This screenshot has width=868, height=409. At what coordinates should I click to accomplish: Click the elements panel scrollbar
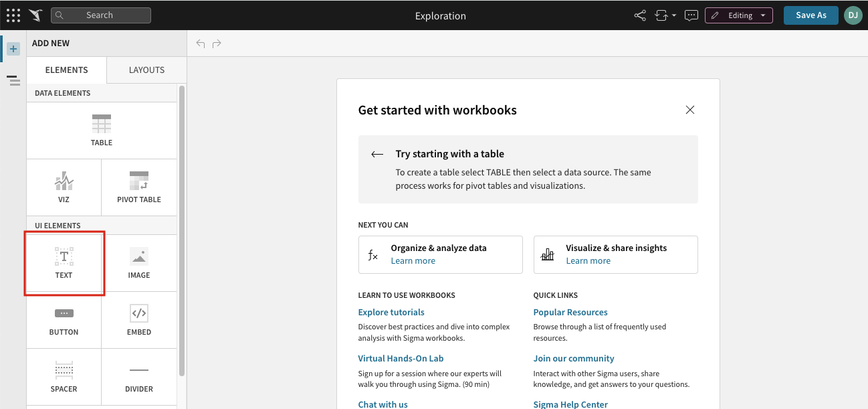pyautogui.click(x=181, y=230)
